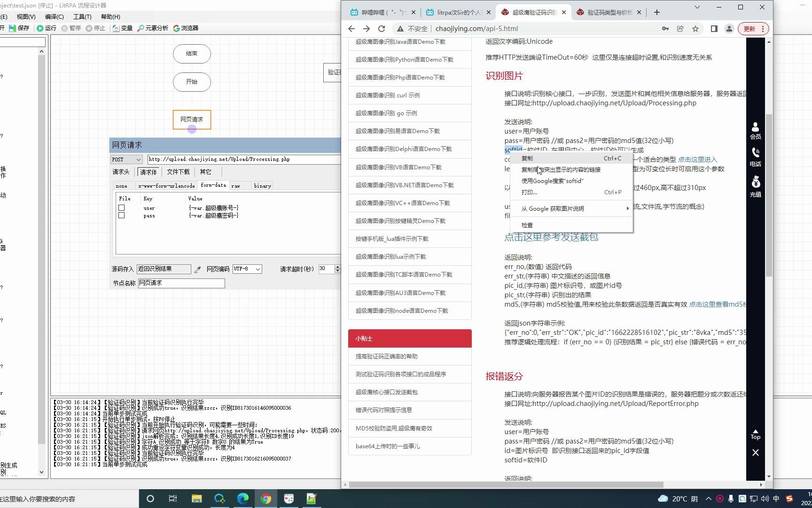Viewport: 812px width, 508px height.
Task: Choose 复制 in the context menu
Action: coord(571,159)
